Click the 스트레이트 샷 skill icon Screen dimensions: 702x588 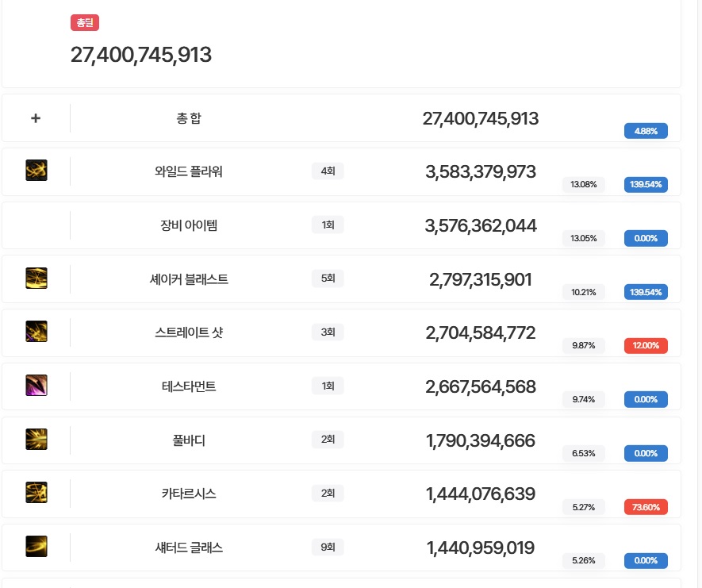pos(36,332)
